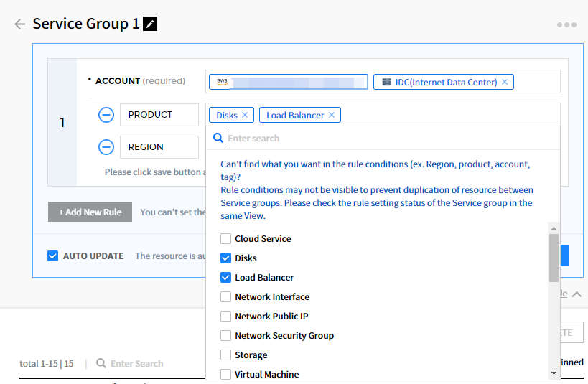Image resolution: width=588 pixels, height=384 pixels.
Task: Open the REGION condition type dropdown
Action: point(159,147)
